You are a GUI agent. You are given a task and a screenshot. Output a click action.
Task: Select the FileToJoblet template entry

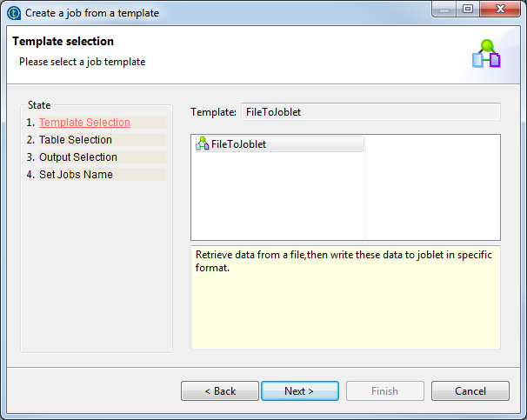[238, 144]
